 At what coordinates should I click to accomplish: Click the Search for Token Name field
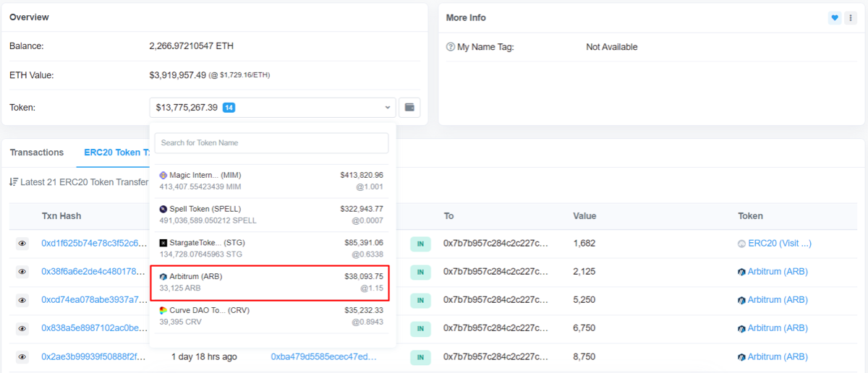point(271,143)
